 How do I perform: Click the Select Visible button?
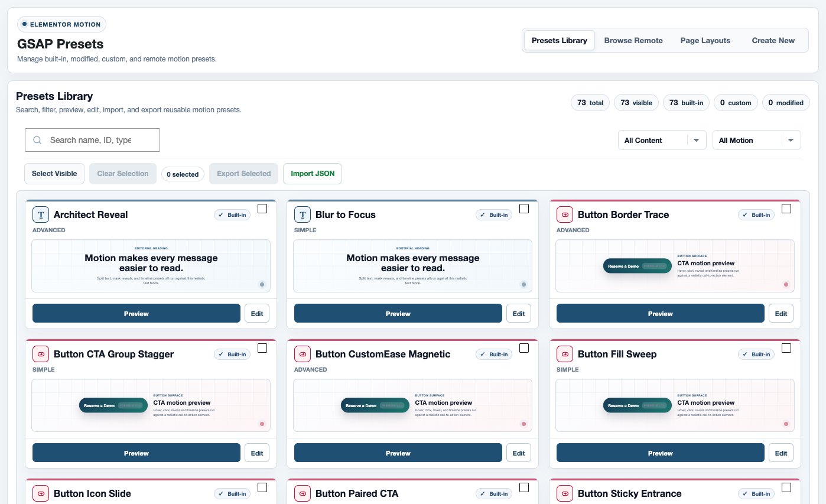click(x=54, y=174)
